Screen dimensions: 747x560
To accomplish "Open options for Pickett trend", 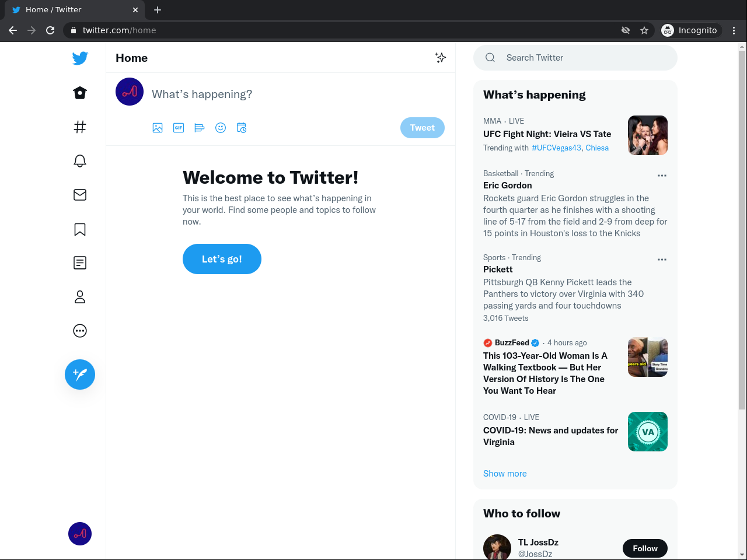I will [662, 260].
